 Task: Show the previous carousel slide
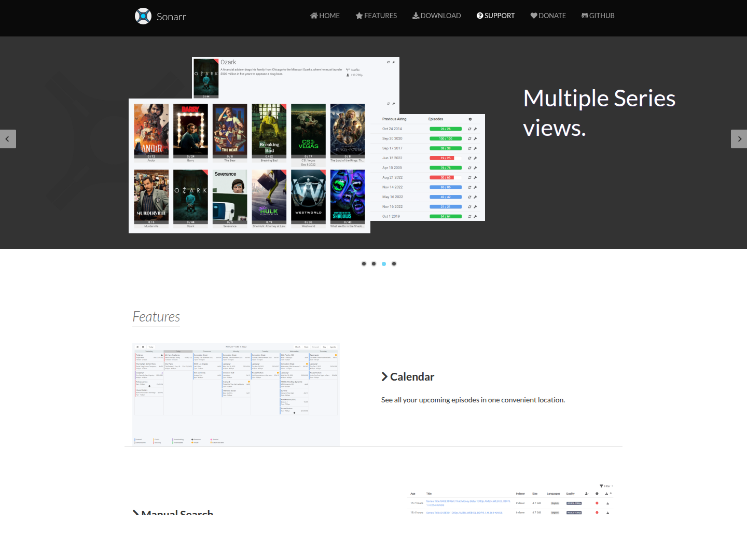[x=8, y=139]
